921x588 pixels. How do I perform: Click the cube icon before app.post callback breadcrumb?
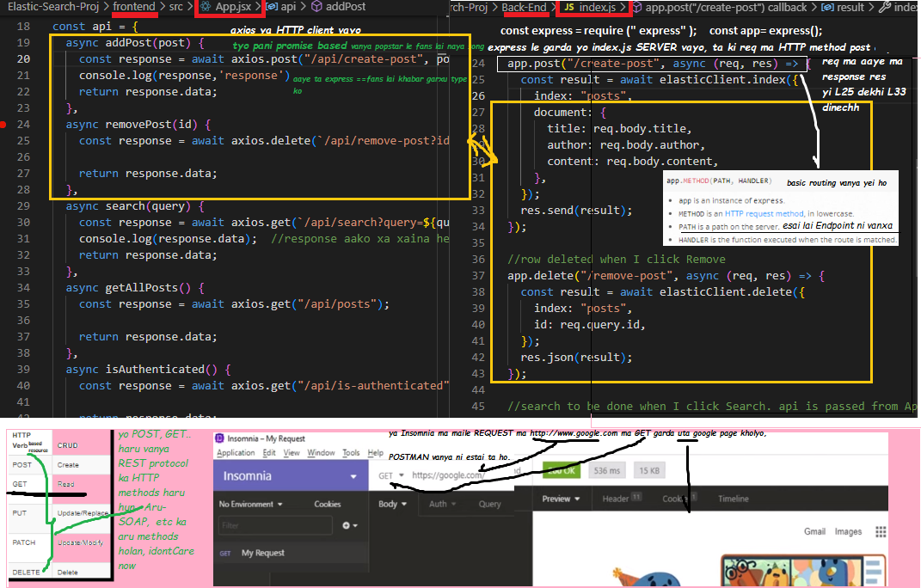(636, 7)
